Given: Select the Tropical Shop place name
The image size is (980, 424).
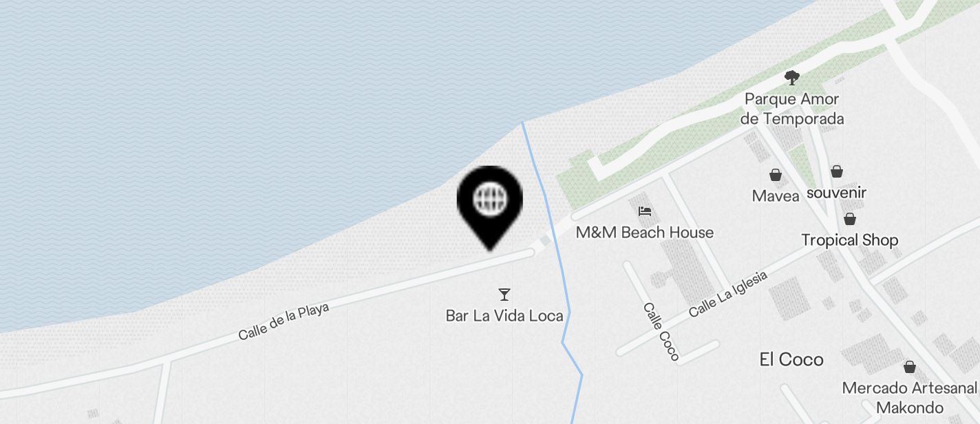Looking at the screenshot, I should point(850,240).
